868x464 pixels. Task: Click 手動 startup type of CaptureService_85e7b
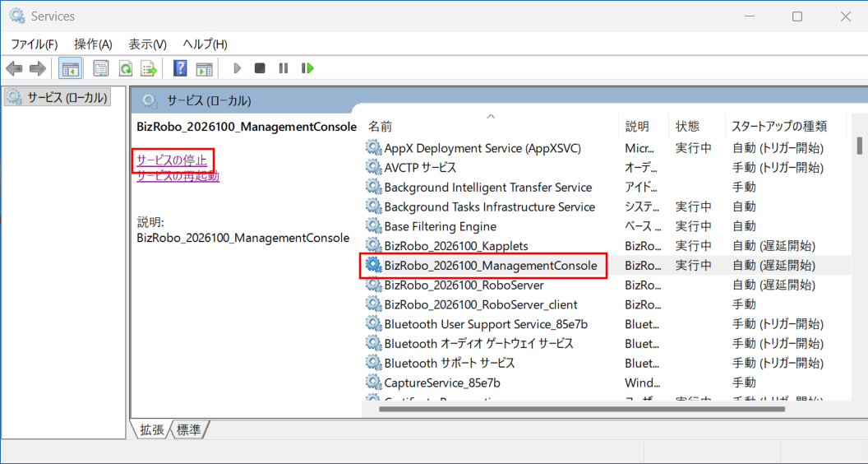click(744, 383)
